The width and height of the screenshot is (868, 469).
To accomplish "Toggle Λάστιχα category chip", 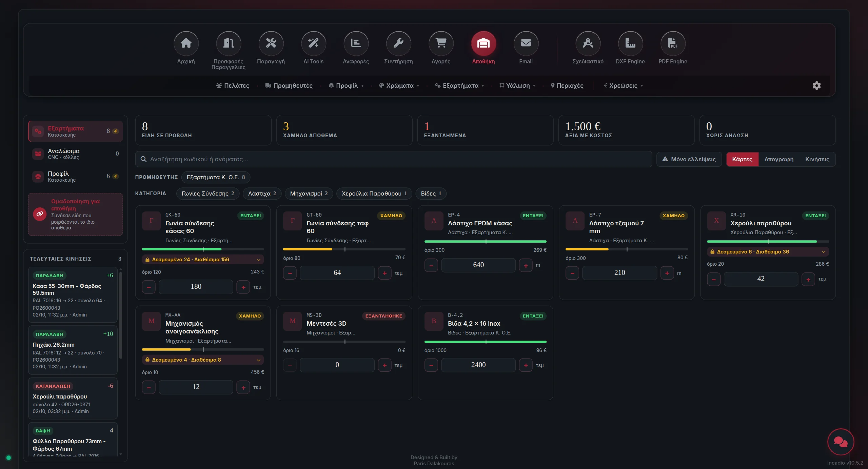I will [x=262, y=193].
